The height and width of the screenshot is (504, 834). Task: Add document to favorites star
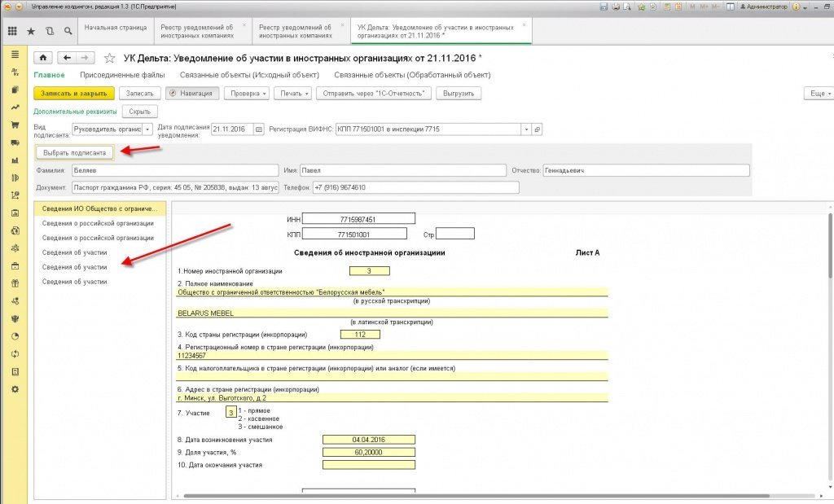click(110, 58)
